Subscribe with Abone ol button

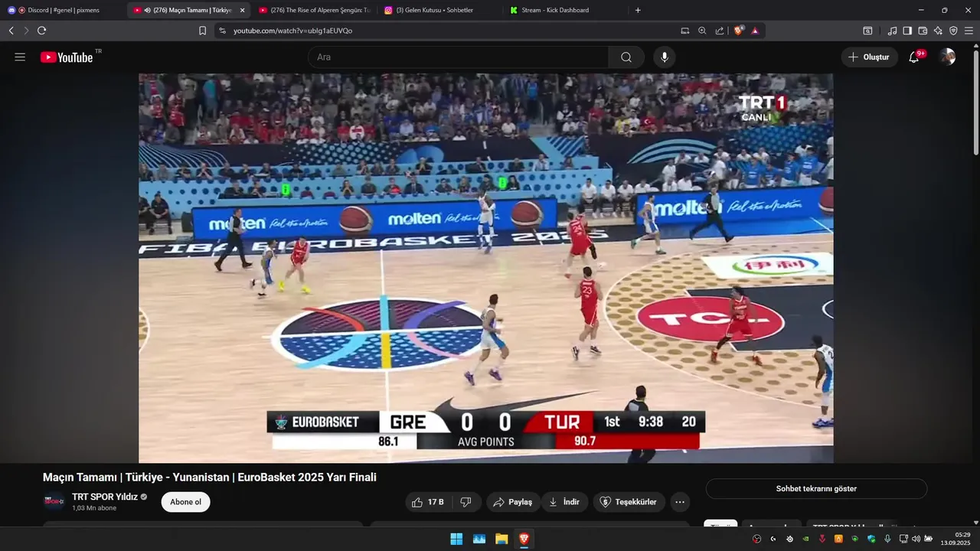185,502
